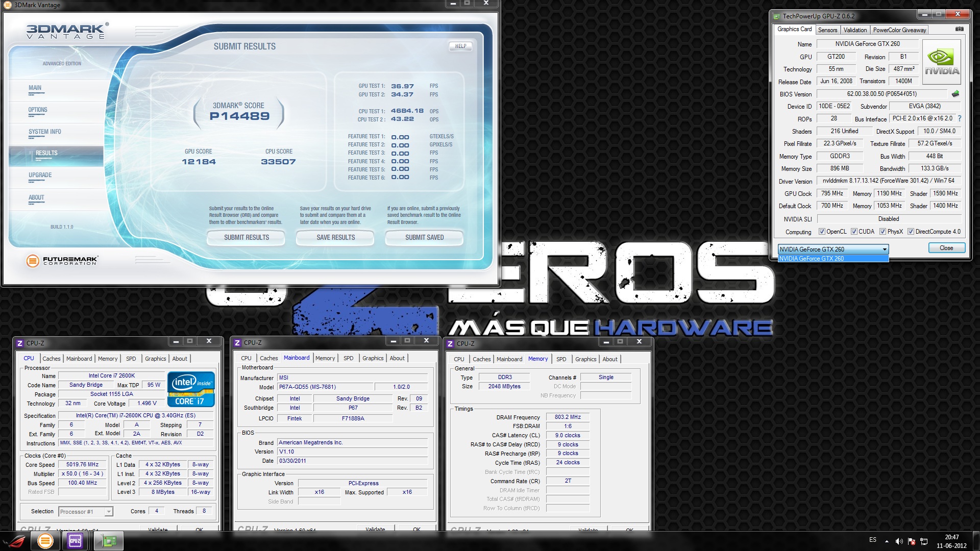980x551 pixels.
Task: Click the GPU Clock 795 MHz field
Action: coord(832,194)
